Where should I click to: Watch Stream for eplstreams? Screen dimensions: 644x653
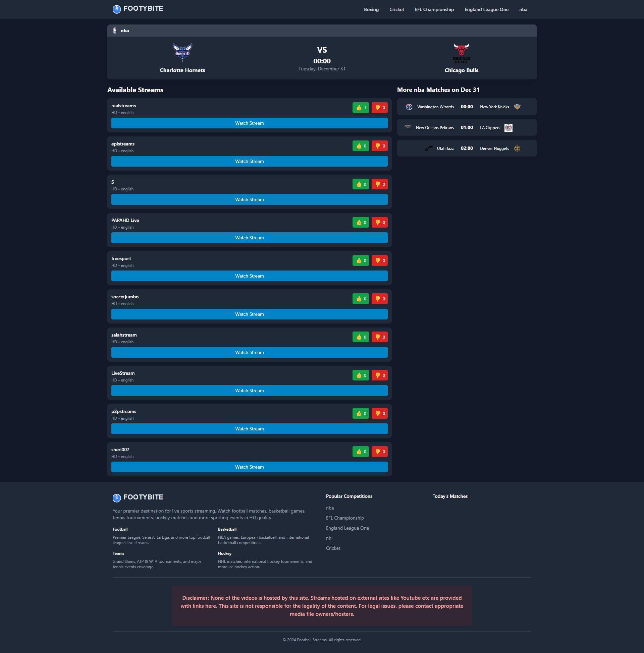pos(249,161)
